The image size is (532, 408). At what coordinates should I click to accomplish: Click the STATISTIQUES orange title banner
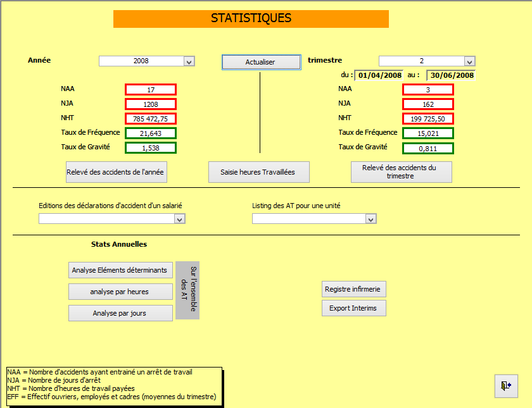pyautogui.click(x=251, y=19)
